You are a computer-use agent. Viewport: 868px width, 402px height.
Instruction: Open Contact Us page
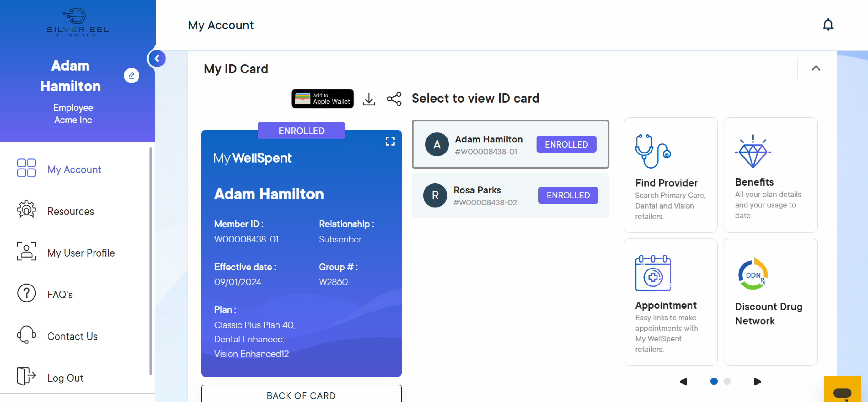[x=72, y=336]
